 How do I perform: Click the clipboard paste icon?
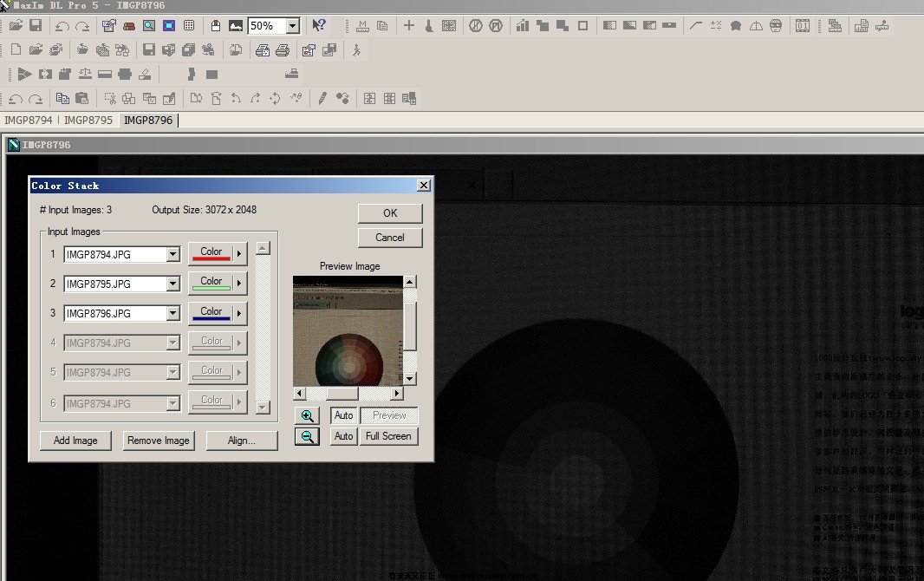pyautogui.click(x=81, y=98)
